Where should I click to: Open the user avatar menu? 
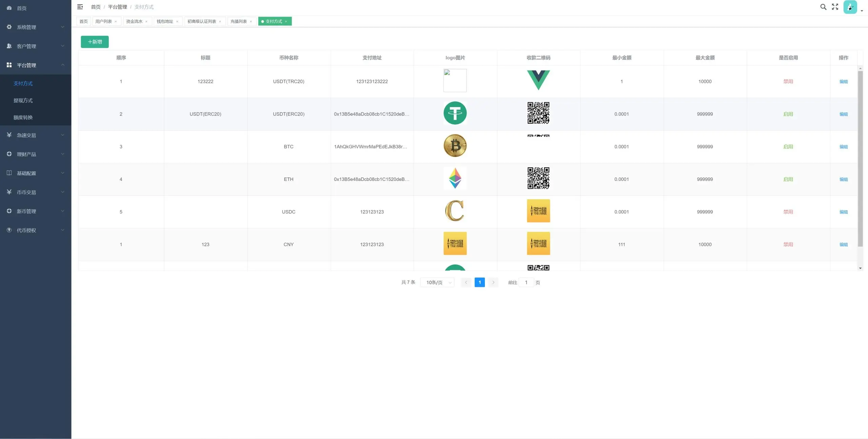pos(850,7)
